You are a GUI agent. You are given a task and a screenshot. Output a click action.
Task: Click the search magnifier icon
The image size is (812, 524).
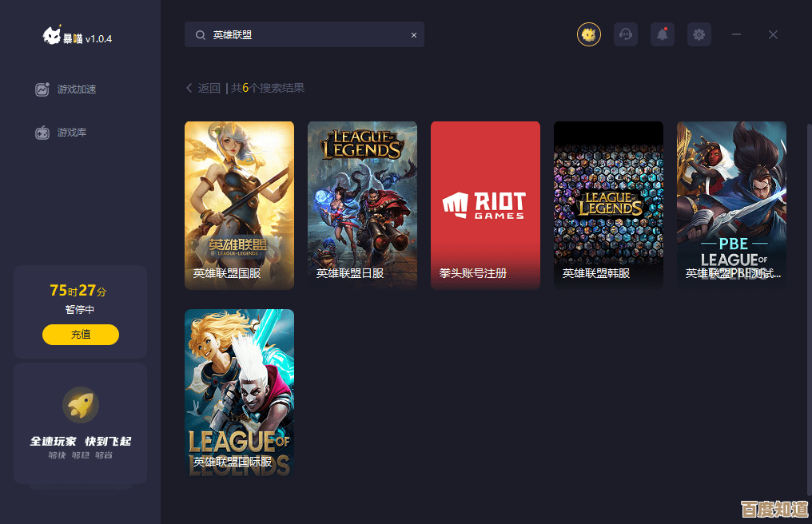[200, 35]
